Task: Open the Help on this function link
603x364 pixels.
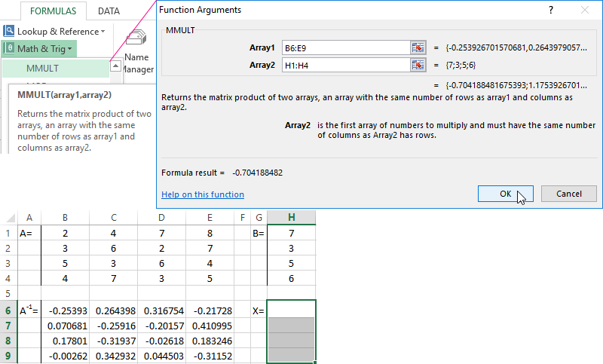Action: (x=203, y=194)
